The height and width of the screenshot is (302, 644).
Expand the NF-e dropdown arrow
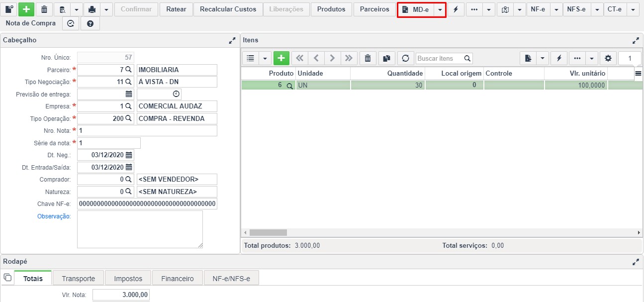[x=556, y=9]
